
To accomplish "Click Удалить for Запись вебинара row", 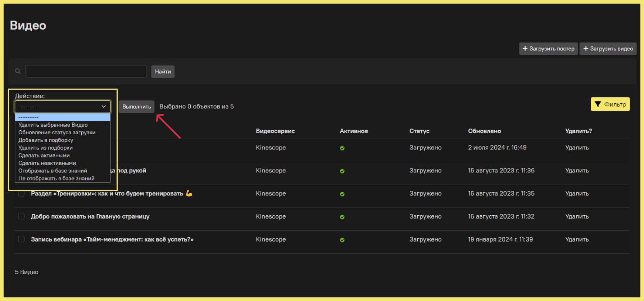I will click(x=577, y=239).
